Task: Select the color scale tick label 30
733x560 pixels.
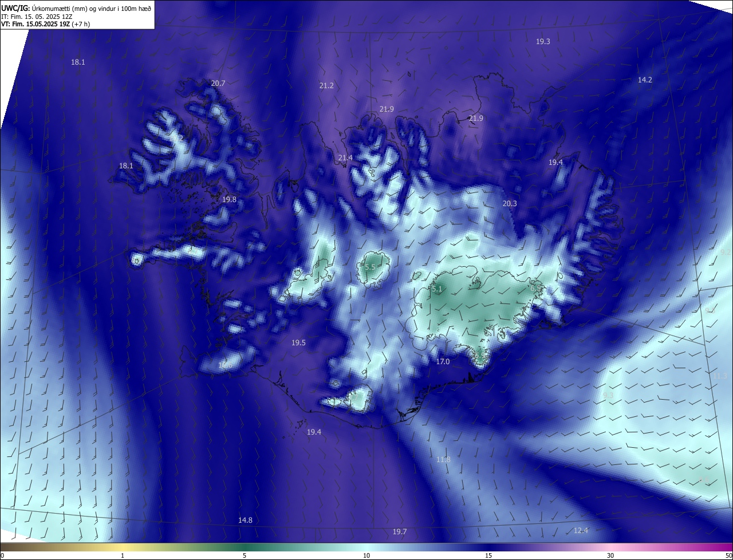Action: click(610, 555)
